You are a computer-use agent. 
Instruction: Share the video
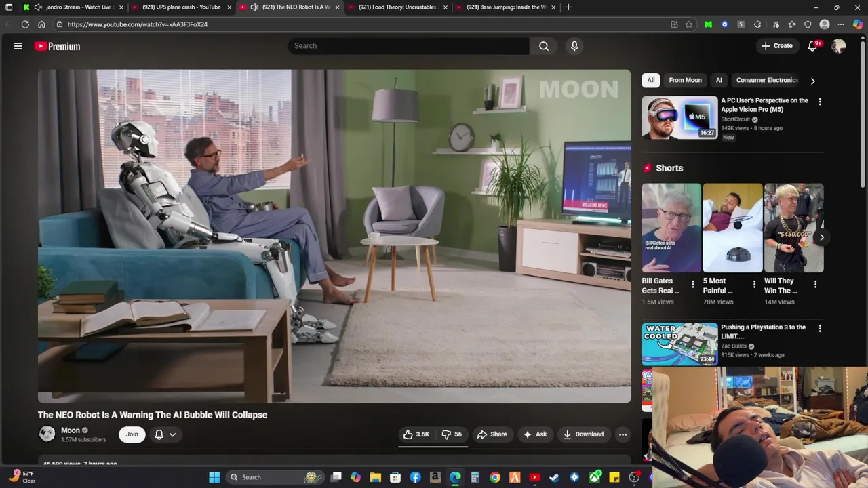click(x=492, y=434)
